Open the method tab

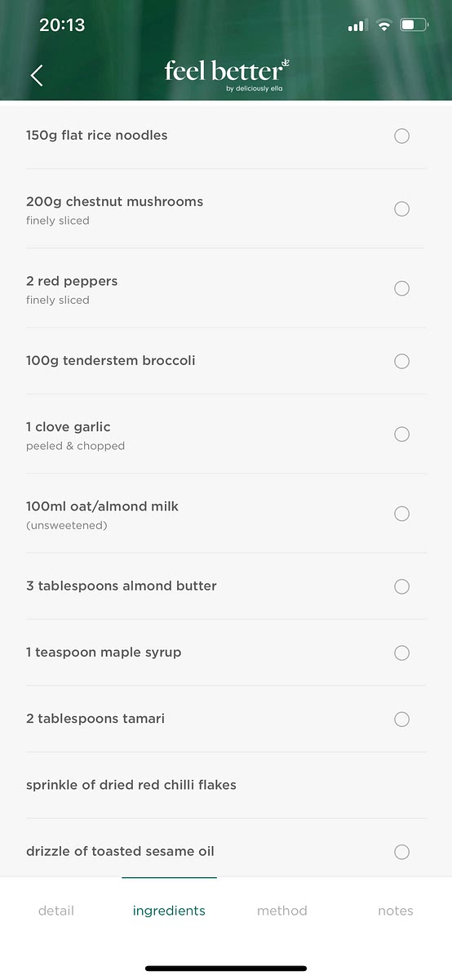(x=282, y=911)
